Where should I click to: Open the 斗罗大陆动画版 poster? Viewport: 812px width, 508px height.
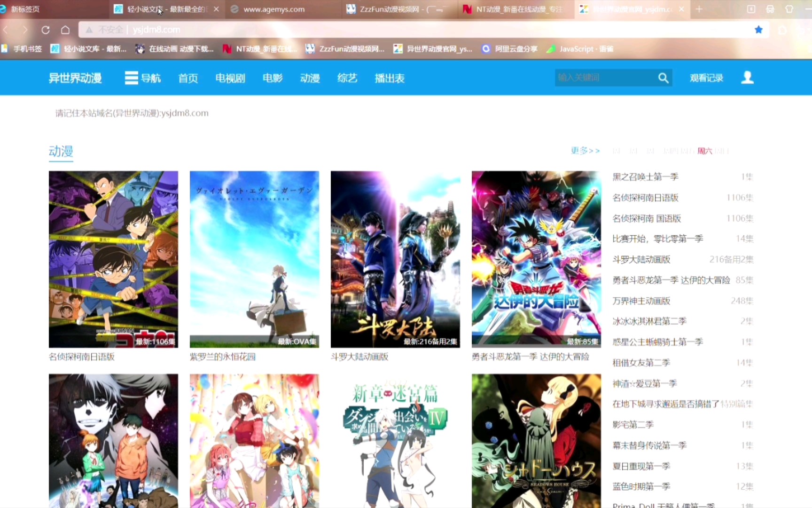(x=395, y=259)
